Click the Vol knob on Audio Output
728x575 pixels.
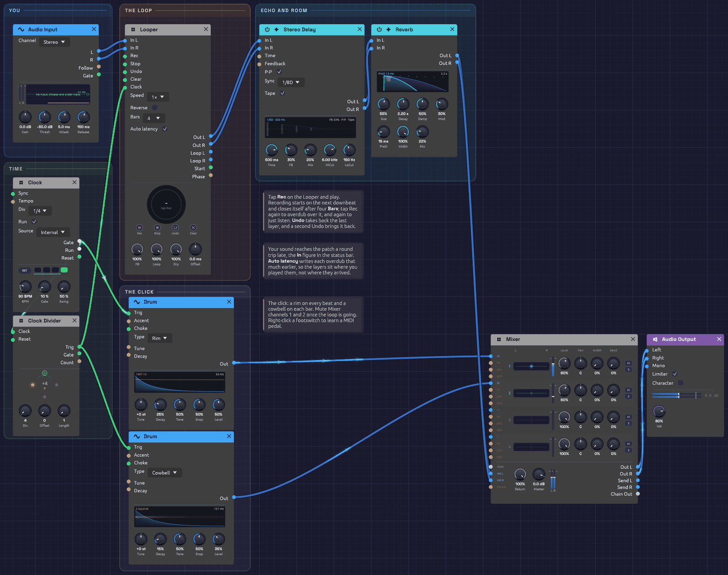coord(659,411)
